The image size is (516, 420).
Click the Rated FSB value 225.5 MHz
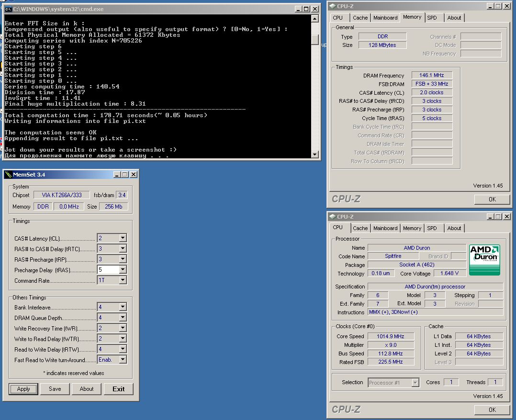390,362
